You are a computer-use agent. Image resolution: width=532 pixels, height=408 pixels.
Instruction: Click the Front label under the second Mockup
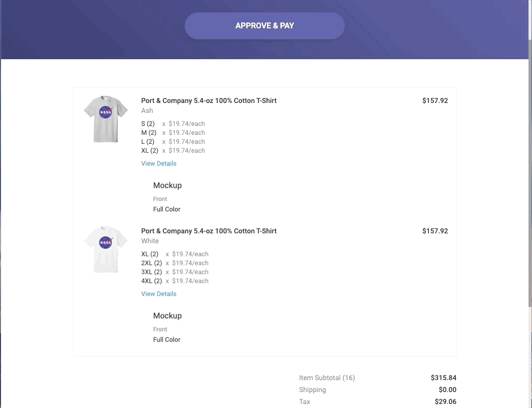pyautogui.click(x=160, y=329)
